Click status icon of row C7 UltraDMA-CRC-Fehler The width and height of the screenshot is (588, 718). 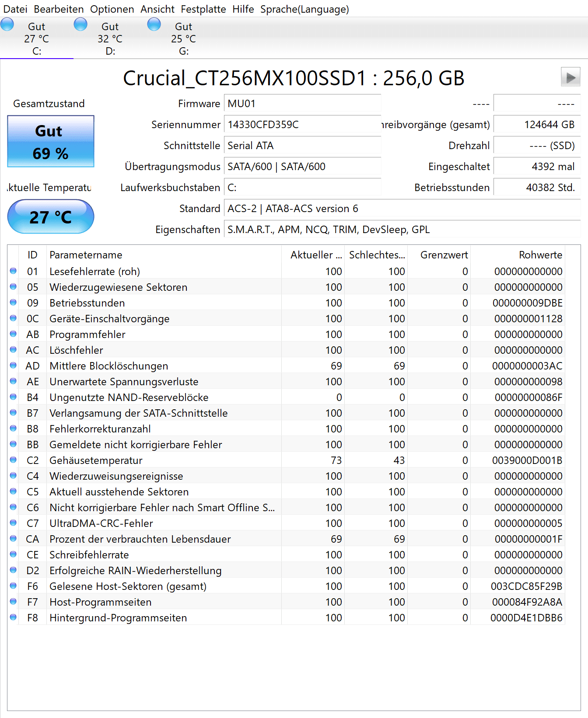click(13, 523)
